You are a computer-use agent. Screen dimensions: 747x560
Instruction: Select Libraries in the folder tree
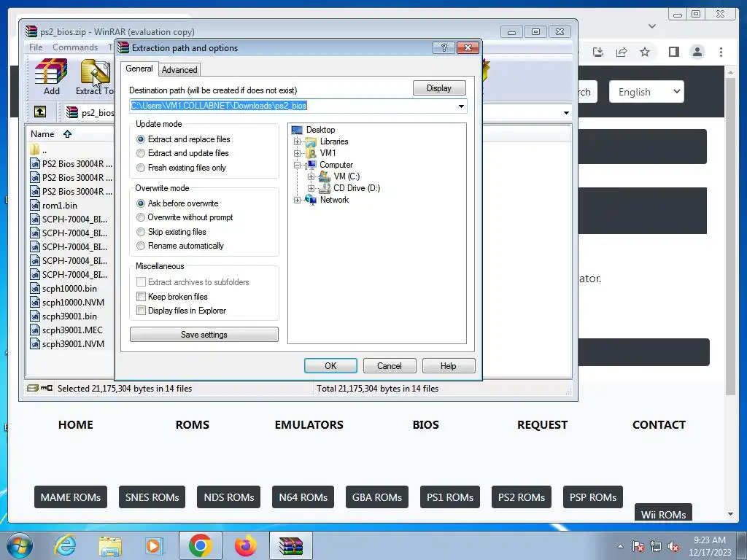[333, 141]
